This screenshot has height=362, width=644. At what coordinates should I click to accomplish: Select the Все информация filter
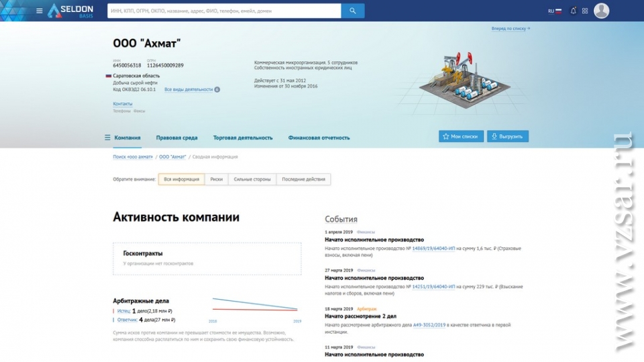[x=182, y=180]
